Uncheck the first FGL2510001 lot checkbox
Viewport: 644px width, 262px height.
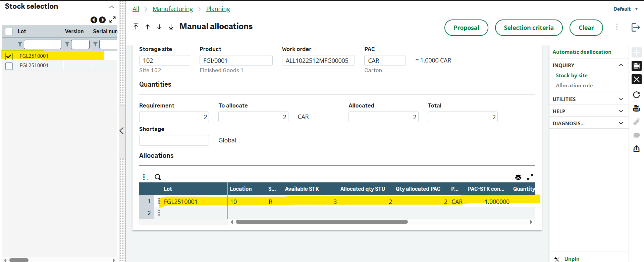[x=9, y=56]
